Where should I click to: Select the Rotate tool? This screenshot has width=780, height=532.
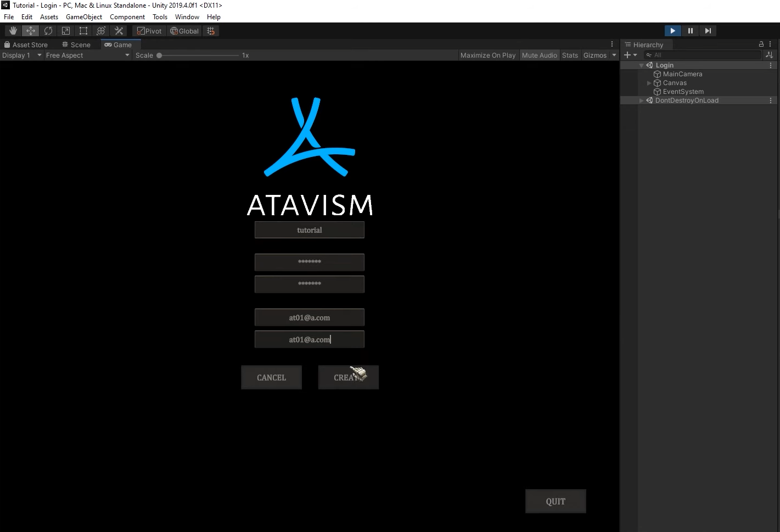click(48, 31)
